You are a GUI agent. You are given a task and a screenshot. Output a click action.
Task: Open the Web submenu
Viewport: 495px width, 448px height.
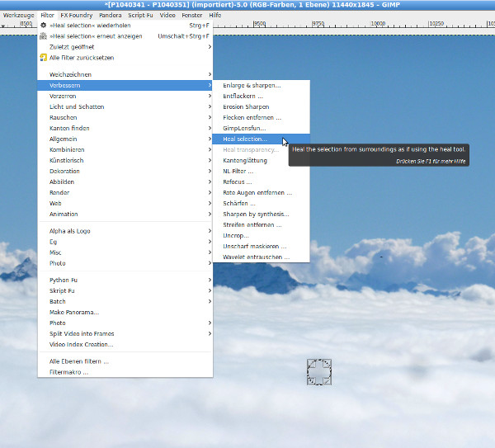[x=125, y=203]
